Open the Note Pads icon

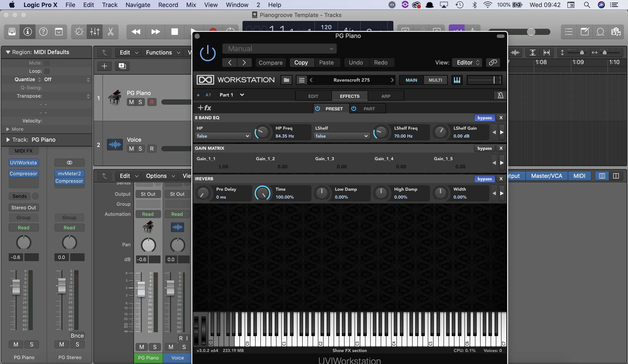(x=585, y=32)
